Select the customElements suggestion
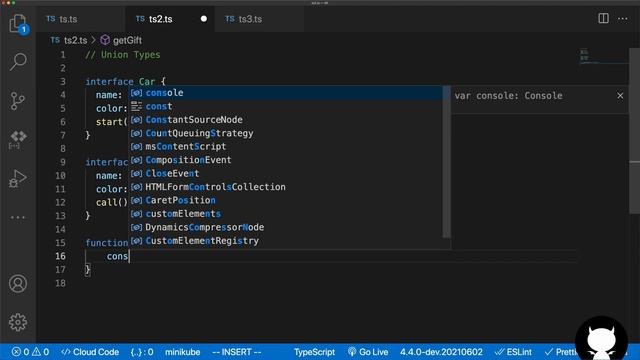The image size is (640, 360). click(286, 214)
